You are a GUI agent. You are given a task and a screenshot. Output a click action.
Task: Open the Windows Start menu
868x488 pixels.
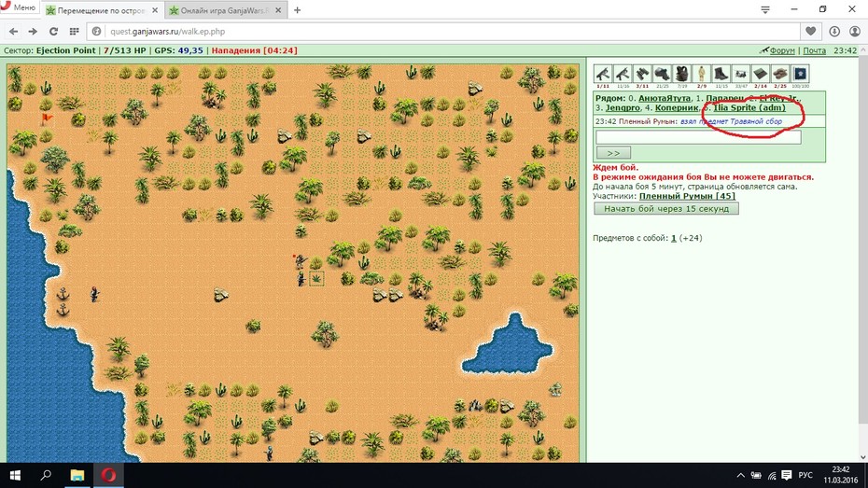(15, 475)
